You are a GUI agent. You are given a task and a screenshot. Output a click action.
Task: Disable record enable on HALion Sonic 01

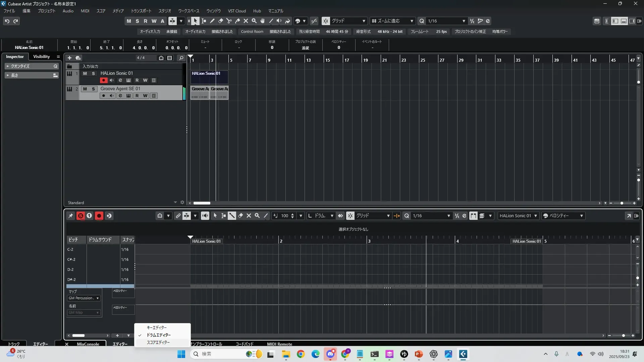[103, 80]
